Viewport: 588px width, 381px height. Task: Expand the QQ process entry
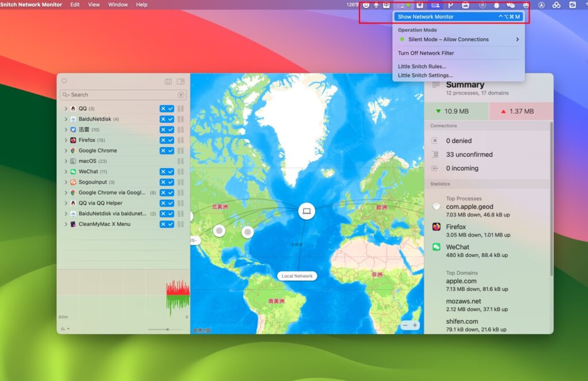66,108
